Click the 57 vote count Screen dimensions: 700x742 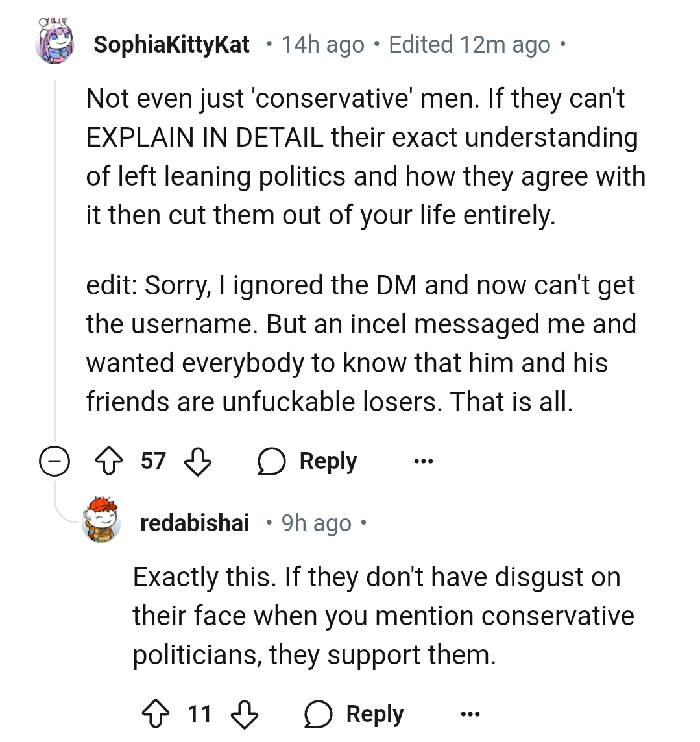point(153,462)
